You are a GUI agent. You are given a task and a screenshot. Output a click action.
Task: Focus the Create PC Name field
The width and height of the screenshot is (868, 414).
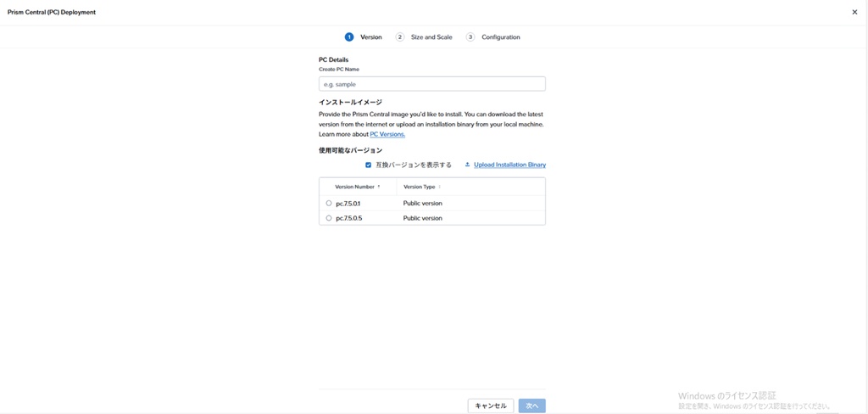pyautogui.click(x=431, y=84)
